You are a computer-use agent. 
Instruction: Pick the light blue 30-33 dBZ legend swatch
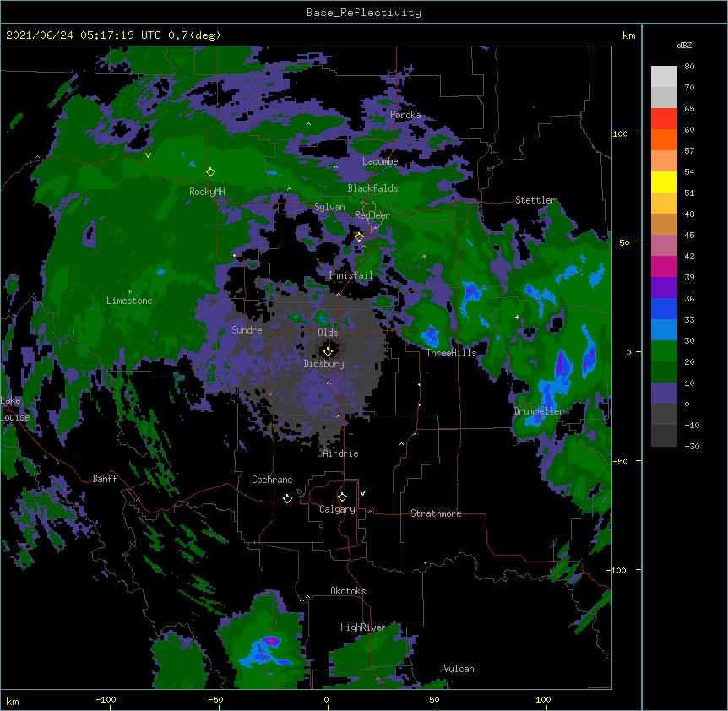click(664, 330)
